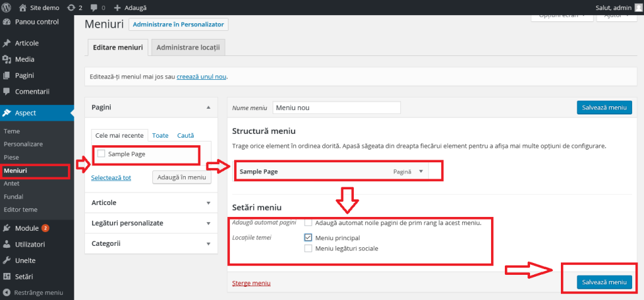Expand Sample Page menu item options
644x300 pixels.
pos(421,171)
